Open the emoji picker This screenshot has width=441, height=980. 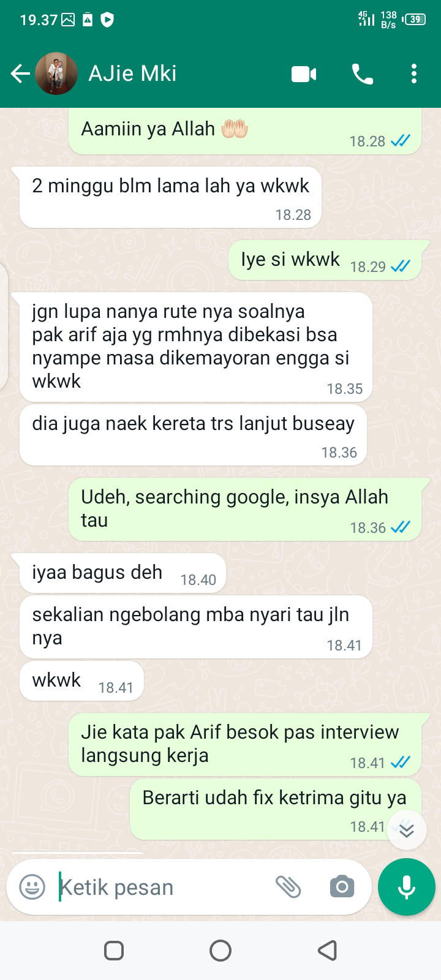(32, 887)
